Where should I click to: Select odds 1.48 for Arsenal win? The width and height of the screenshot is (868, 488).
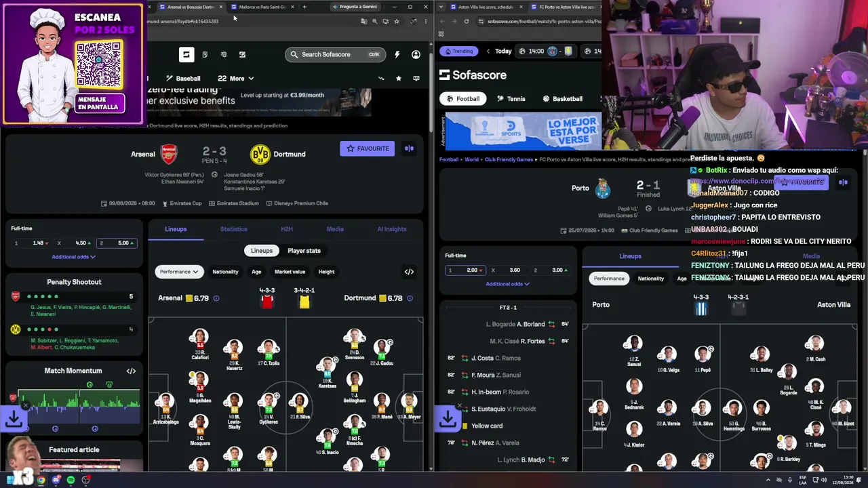coord(32,243)
